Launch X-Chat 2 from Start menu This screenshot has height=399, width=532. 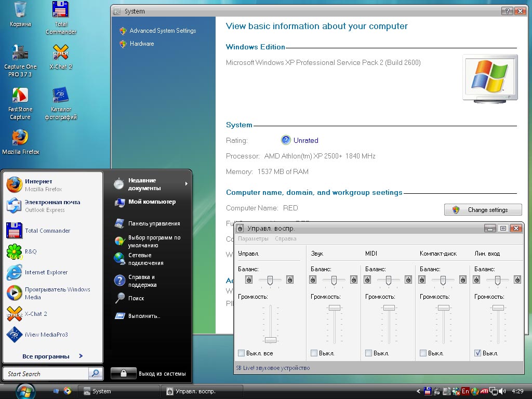[x=54, y=314]
